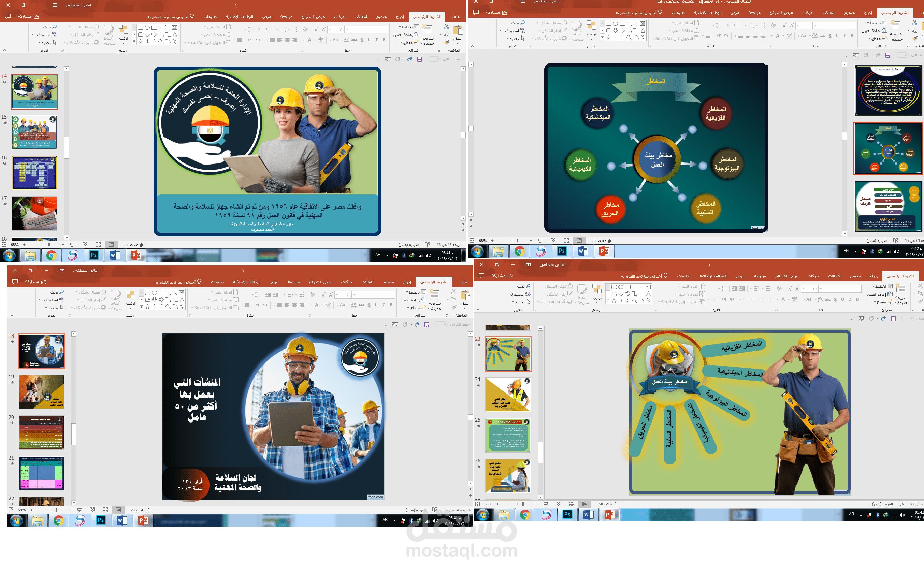Click Paste icon in slide 14 window
924x572 pixels.
(458, 30)
